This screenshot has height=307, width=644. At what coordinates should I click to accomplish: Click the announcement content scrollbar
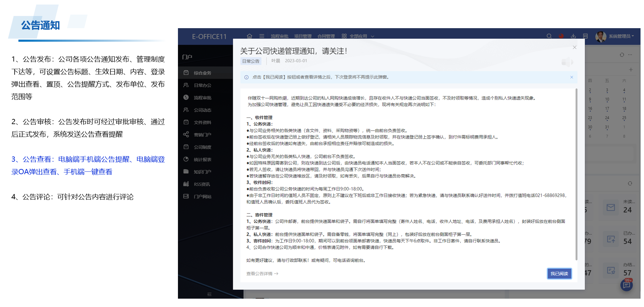point(576,174)
